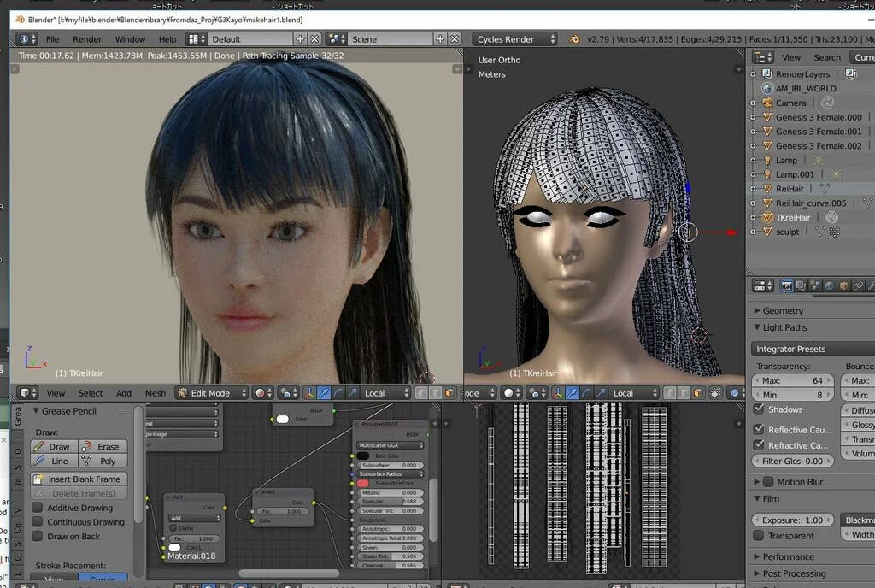Image resolution: width=875 pixels, height=588 pixels.
Task: Open the Window menu
Action: [130, 39]
